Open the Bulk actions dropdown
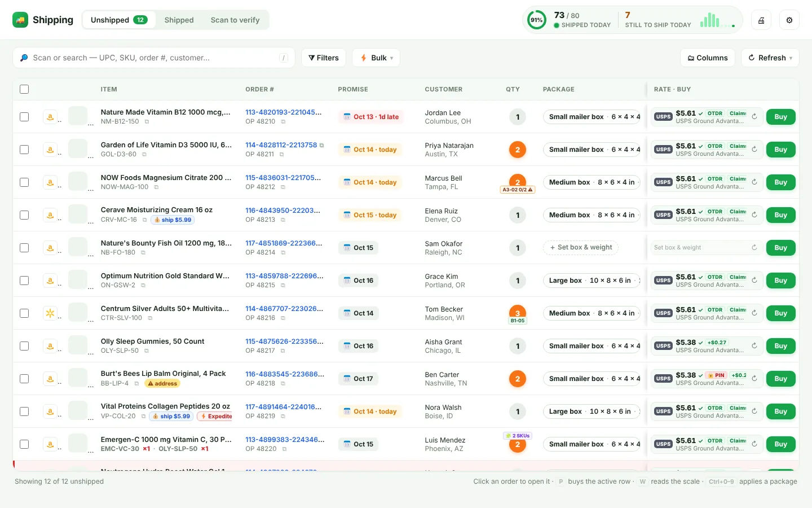 point(376,58)
